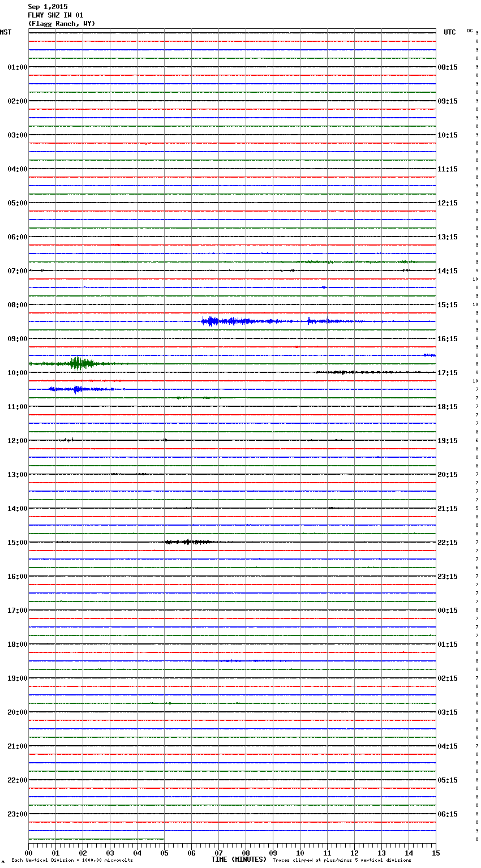The width and height of the screenshot is (481, 868).
Task: Click minute 07 on the time axis
Action: [218, 853]
